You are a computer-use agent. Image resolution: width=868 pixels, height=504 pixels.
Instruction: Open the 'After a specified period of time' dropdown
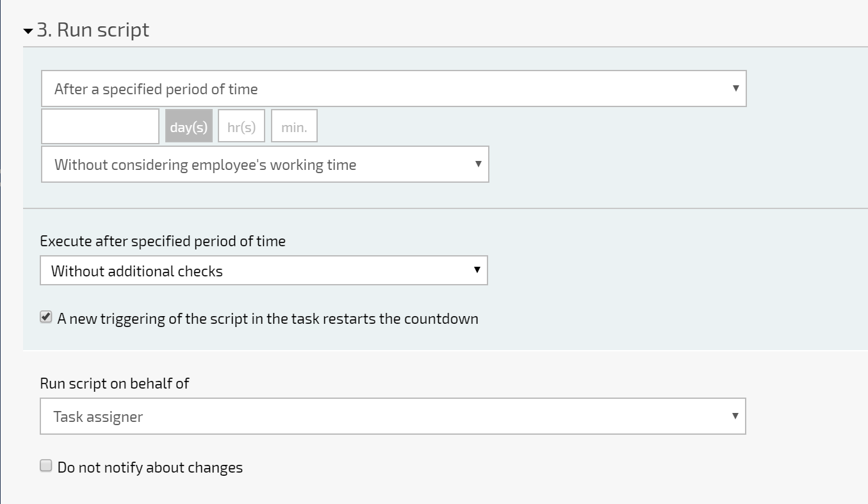[x=394, y=88]
